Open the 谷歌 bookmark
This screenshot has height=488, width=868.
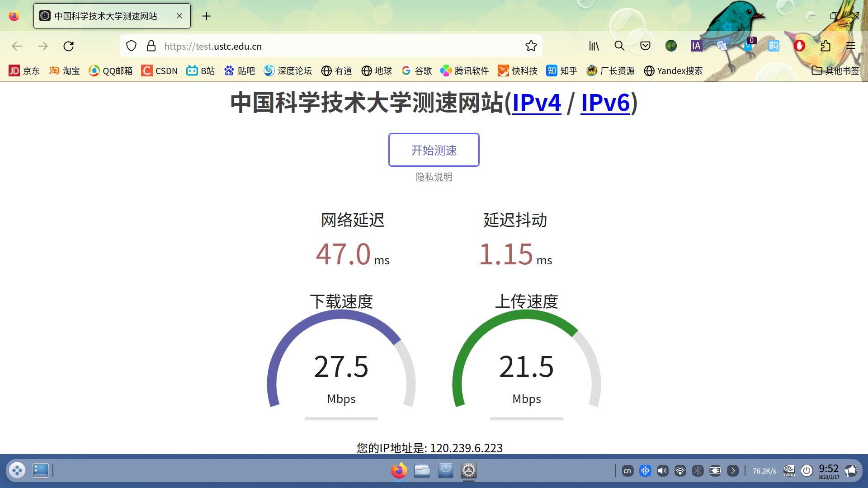click(416, 70)
